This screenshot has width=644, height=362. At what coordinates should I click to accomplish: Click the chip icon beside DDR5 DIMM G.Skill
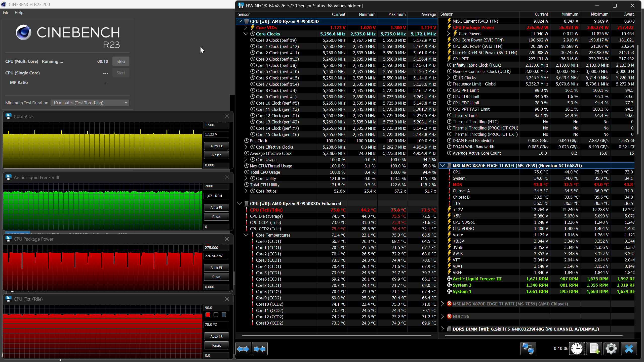coord(449,329)
